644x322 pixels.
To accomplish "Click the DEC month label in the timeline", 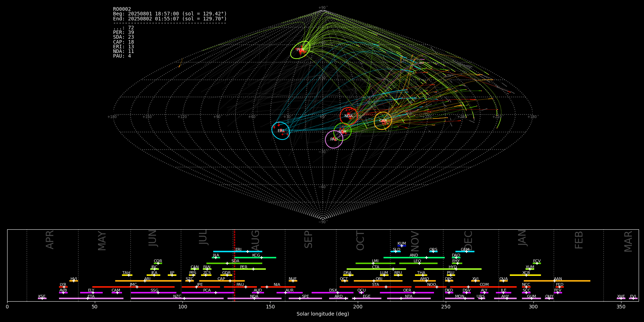I will click(x=468, y=240).
